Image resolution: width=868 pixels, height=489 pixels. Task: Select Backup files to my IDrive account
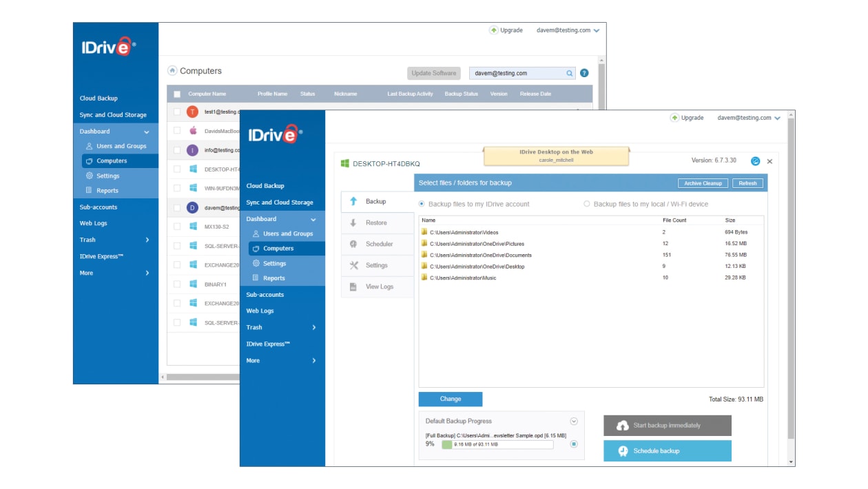(x=422, y=204)
